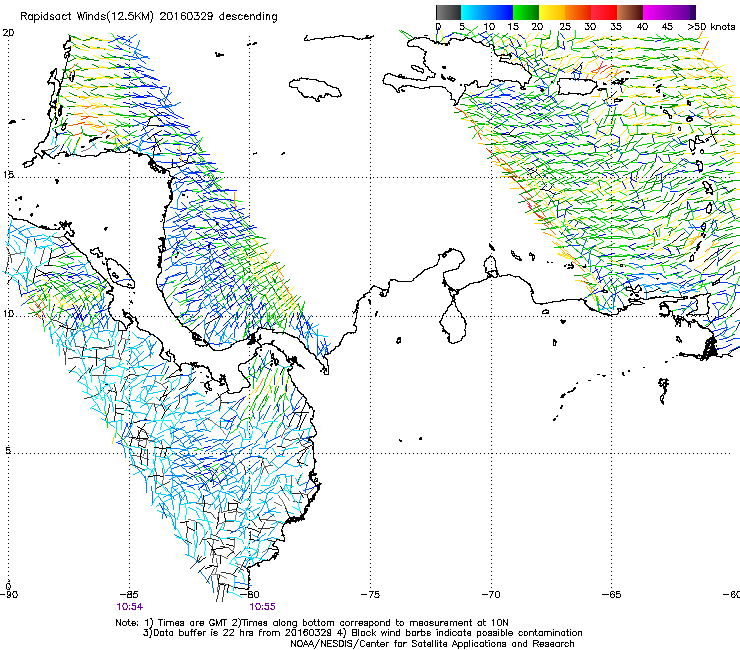Click the brown 35-40 knots color swatch
Image resolution: width=740 pixels, height=650 pixels.
point(630,12)
